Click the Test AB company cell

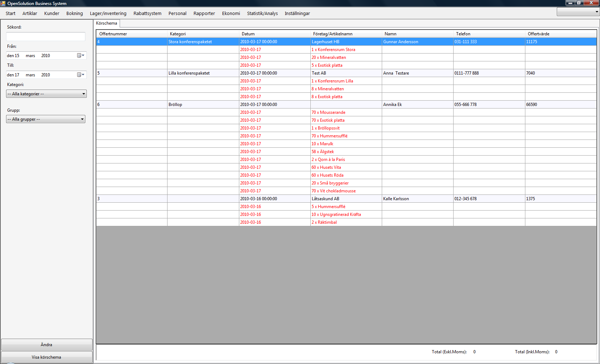point(346,73)
